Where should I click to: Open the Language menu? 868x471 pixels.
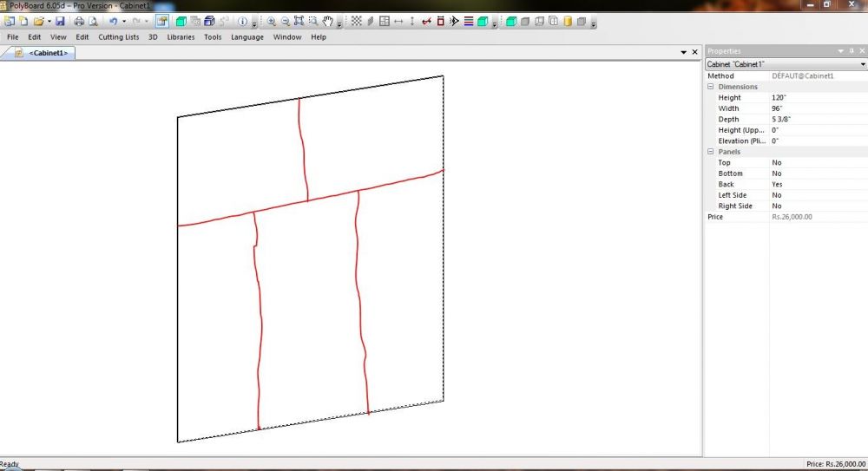tap(247, 37)
